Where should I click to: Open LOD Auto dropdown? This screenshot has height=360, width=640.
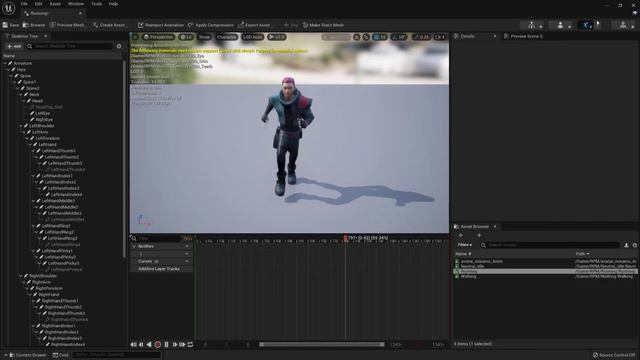253,37
